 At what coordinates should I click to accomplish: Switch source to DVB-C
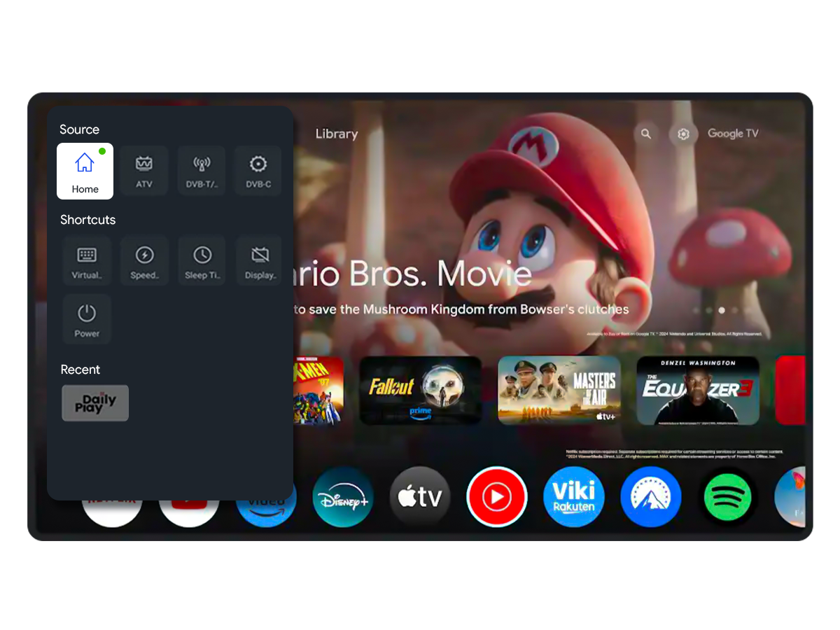258,170
